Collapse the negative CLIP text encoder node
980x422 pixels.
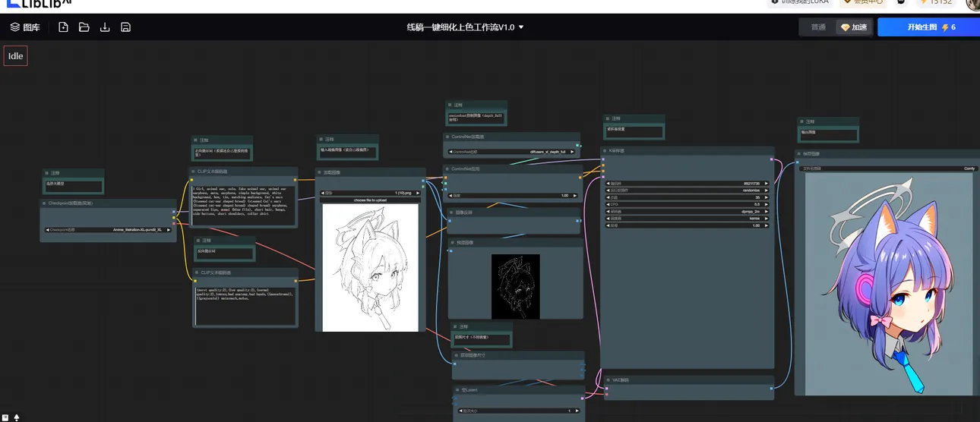tap(197, 272)
